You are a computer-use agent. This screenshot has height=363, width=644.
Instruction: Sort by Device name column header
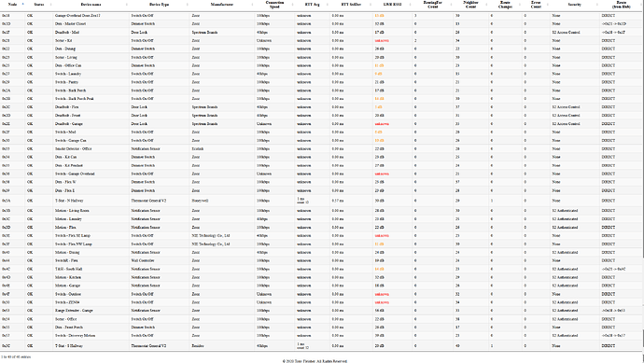[x=91, y=4]
